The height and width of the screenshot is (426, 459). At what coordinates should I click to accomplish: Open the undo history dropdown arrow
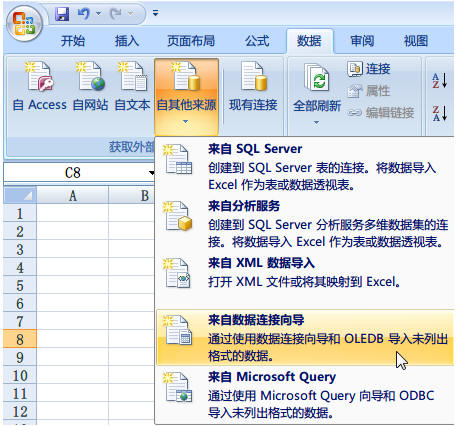coord(98,14)
